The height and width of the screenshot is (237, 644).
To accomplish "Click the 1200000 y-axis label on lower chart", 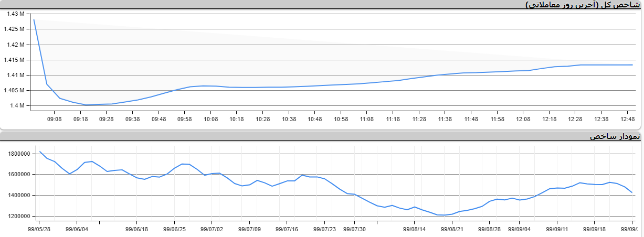I will (20, 216).
